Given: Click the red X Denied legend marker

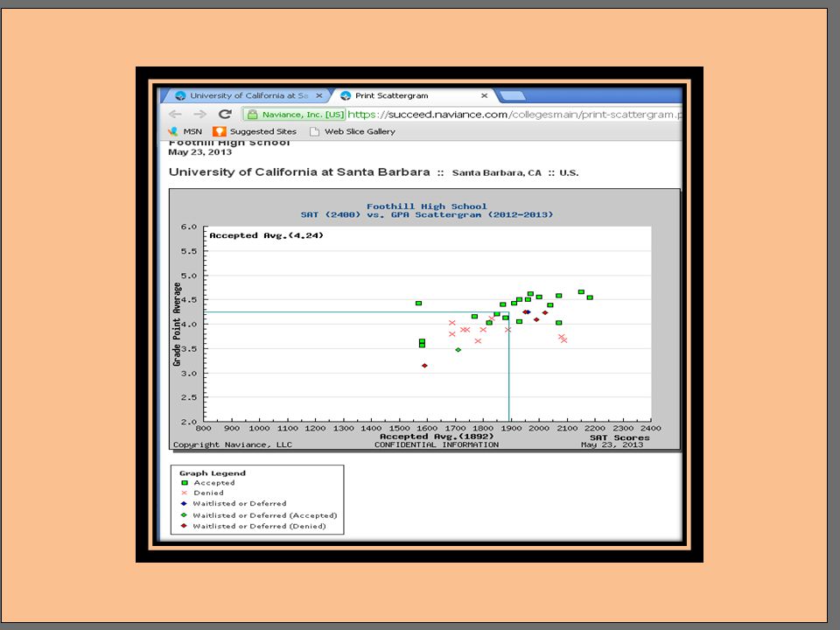Looking at the screenshot, I should pyautogui.click(x=185, y=493).
